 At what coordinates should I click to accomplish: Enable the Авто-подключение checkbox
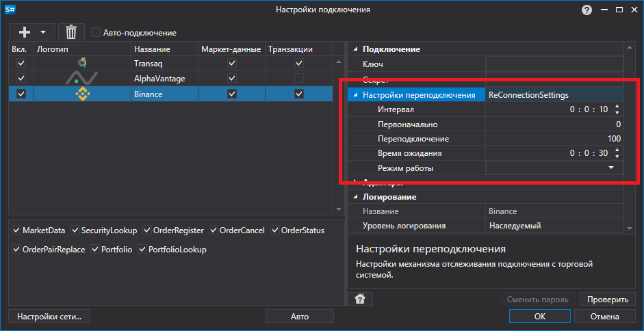tap(95, 32)
